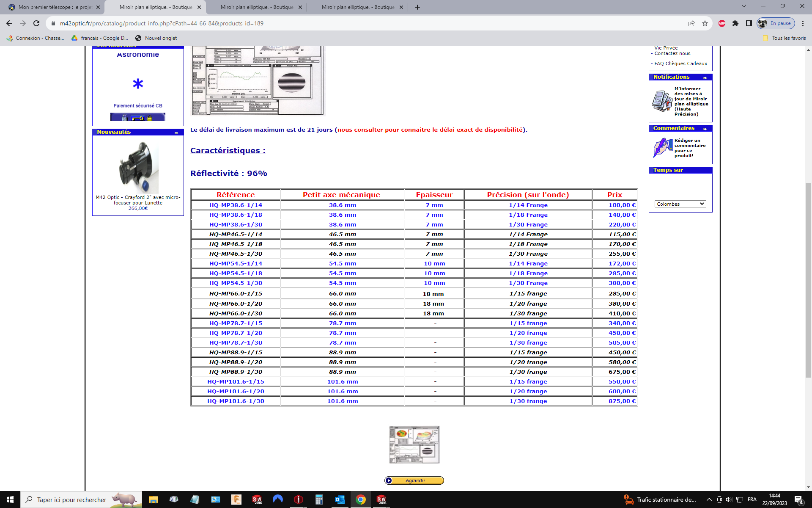Open the Chrome extensions puzzle icon

tap(735, 23)
